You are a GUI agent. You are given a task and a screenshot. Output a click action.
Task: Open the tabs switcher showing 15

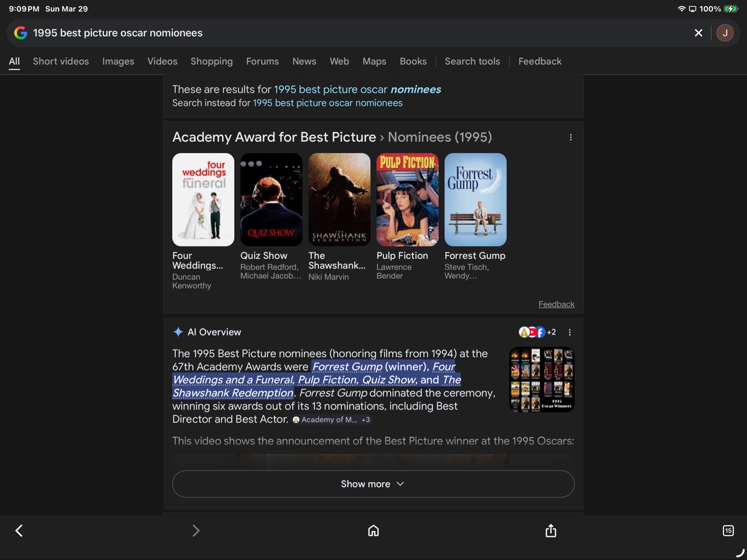pyautogui.click(x=728, y=531)
